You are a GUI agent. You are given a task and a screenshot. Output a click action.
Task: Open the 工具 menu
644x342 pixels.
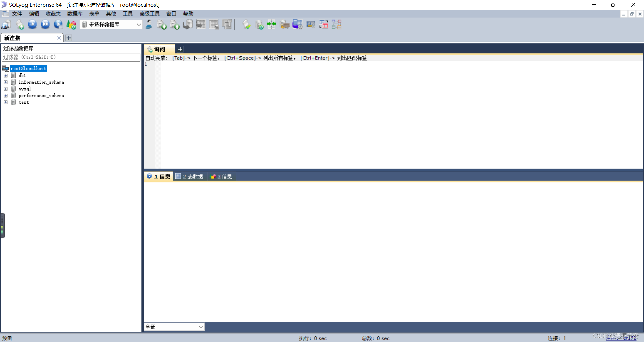tap(127, 14)
